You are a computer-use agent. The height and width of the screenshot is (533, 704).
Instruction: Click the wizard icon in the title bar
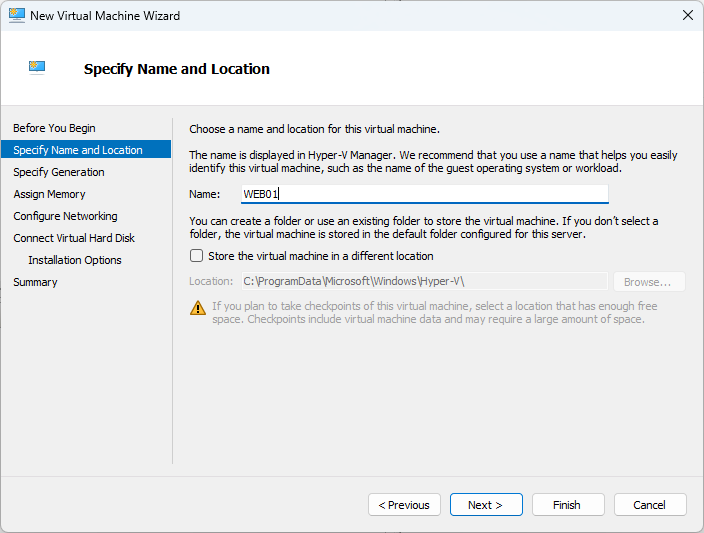click(16, 16)
